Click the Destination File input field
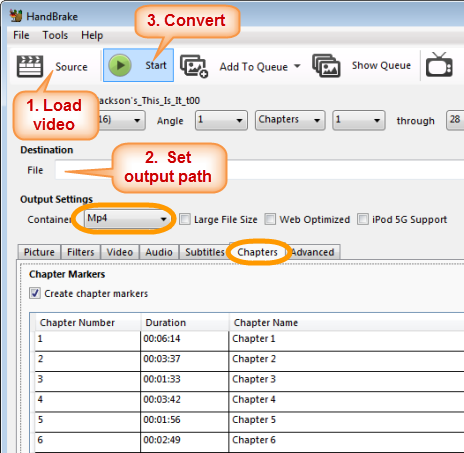 [259, 170]
